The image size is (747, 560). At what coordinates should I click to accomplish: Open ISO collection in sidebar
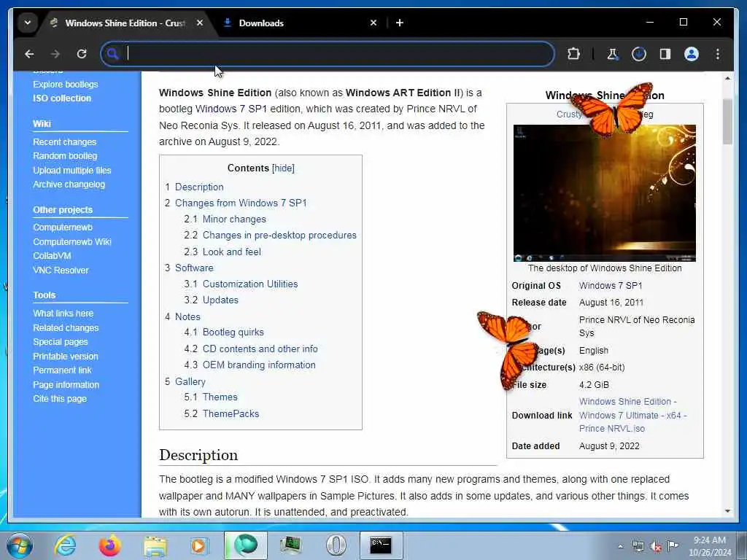(x=62, y=98)
